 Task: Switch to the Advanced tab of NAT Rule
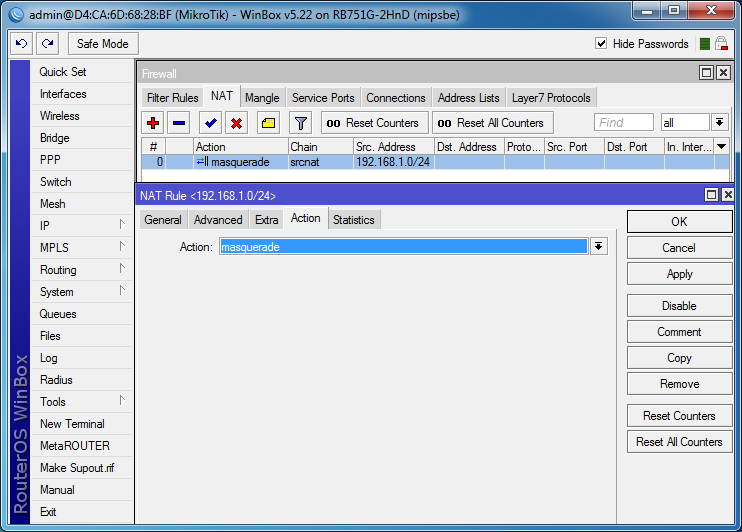click(x=218, y=220)
